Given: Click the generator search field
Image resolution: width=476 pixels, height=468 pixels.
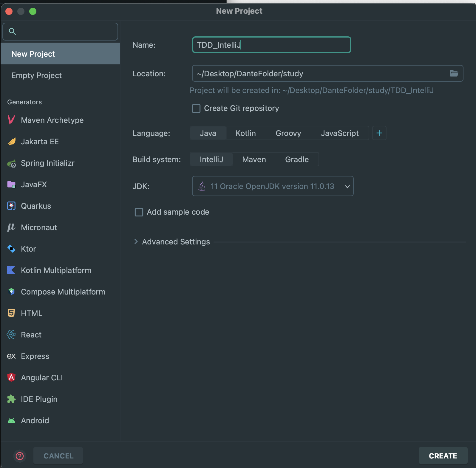Looking at the screenshot, I should point(60,31).
